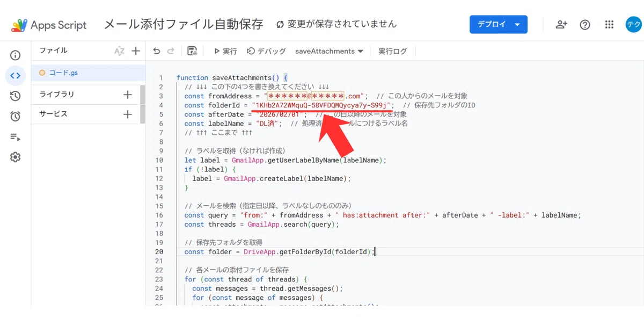Click the folderId string value in line 4
644x317 pixels.
tap(323, 105)
